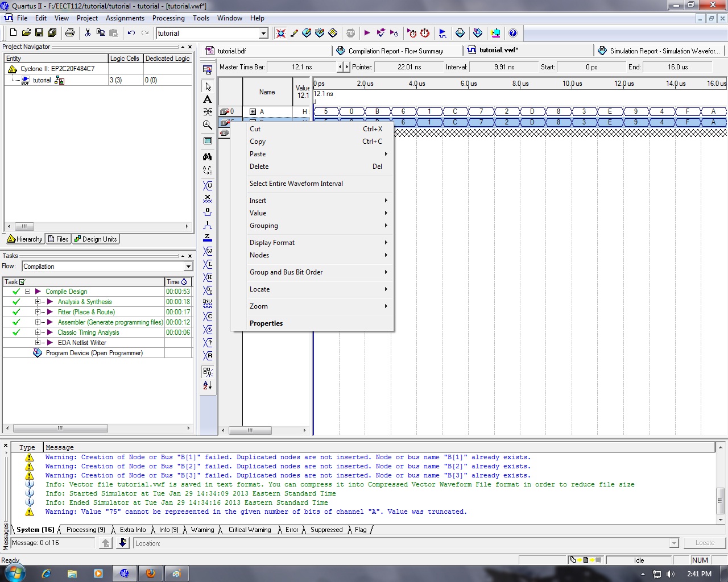Click the Project Navigator horizontal scrollbar

coord(98,226)
